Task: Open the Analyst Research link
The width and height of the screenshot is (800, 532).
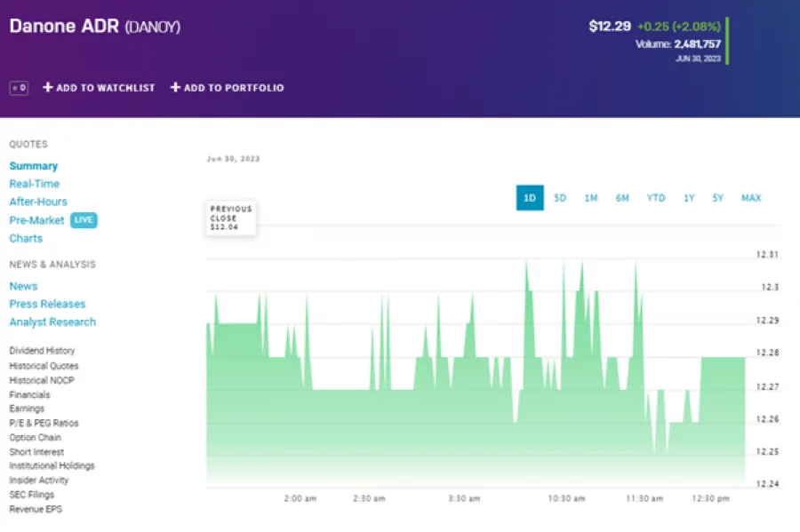Action: point(52,322)
